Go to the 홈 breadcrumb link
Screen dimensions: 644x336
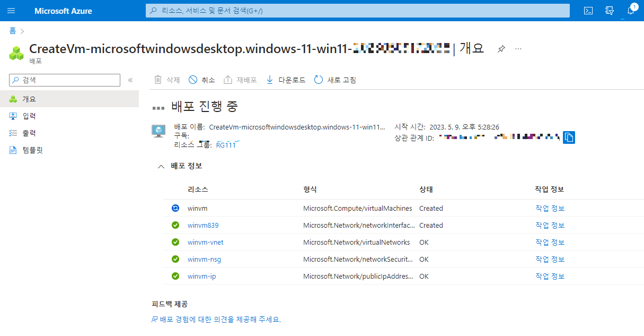(12, 31)
